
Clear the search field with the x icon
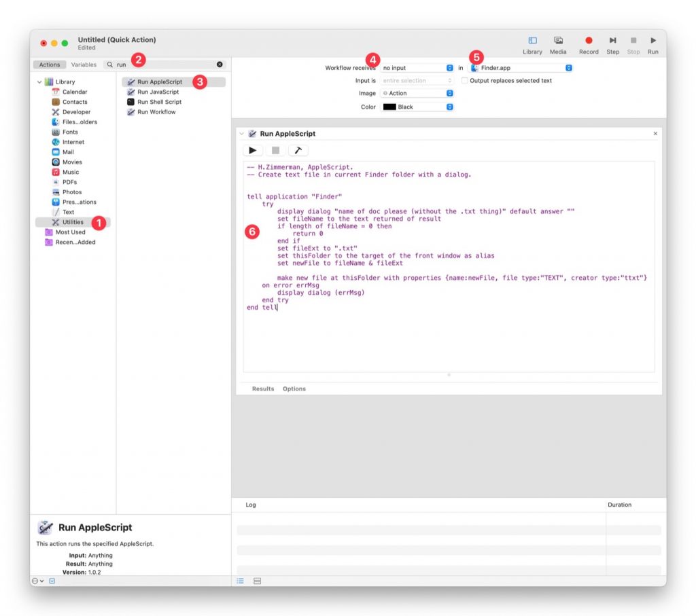[220, 65]
